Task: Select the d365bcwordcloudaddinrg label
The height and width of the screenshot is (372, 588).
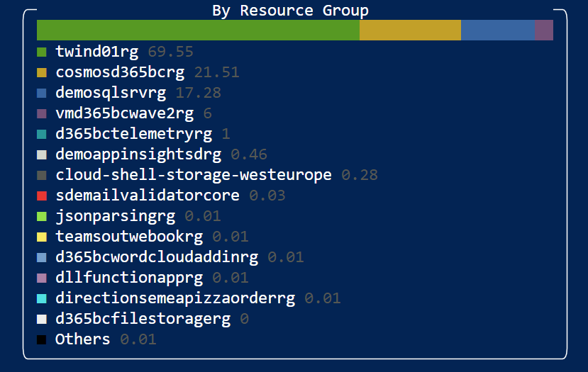Action: [x=157, y=257]
